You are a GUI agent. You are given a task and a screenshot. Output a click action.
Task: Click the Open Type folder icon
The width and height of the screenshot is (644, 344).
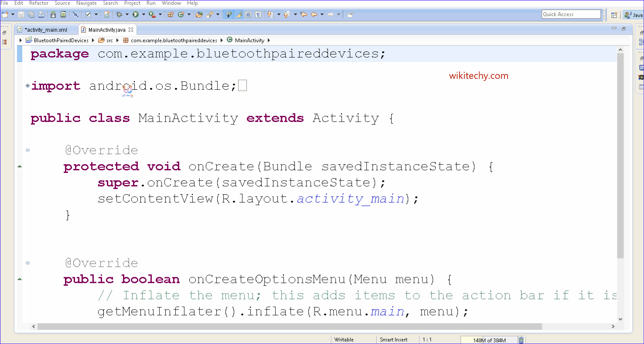coord(199,14)
